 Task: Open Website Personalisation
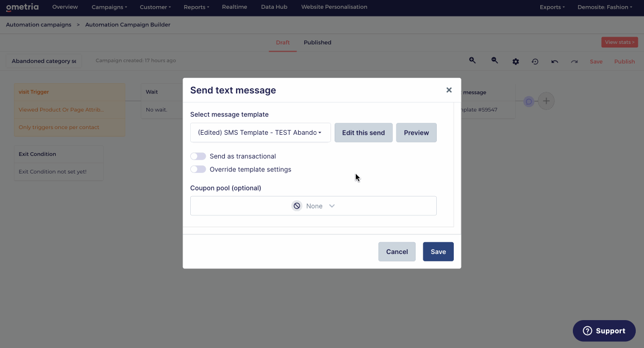[334, 7]
